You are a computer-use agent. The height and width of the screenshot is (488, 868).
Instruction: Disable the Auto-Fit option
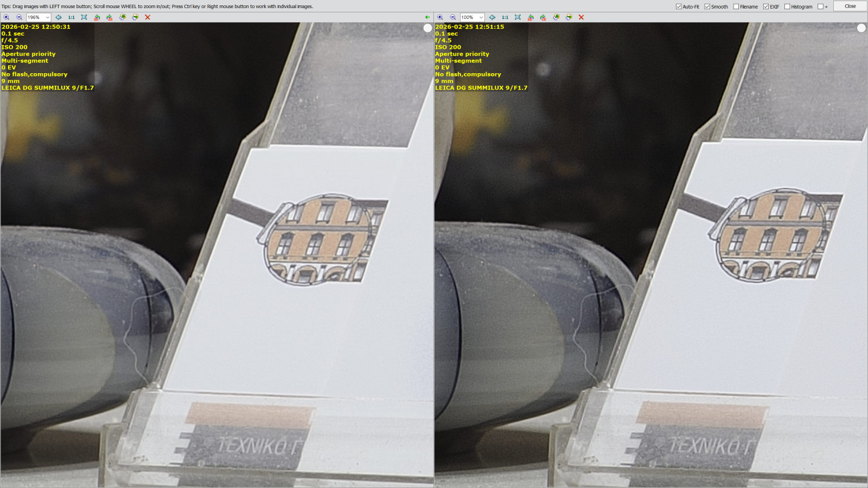coord(678,7)
